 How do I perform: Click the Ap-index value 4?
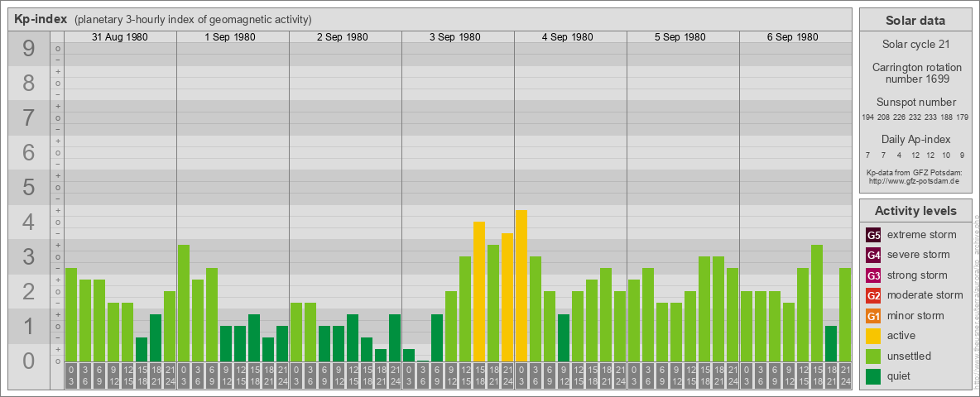pyautogui.click(x=899, y=155)
